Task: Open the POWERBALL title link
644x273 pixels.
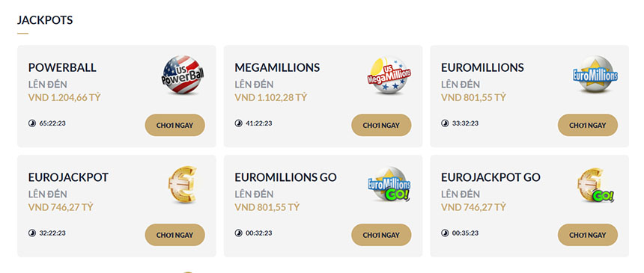Action: (62, 68)
